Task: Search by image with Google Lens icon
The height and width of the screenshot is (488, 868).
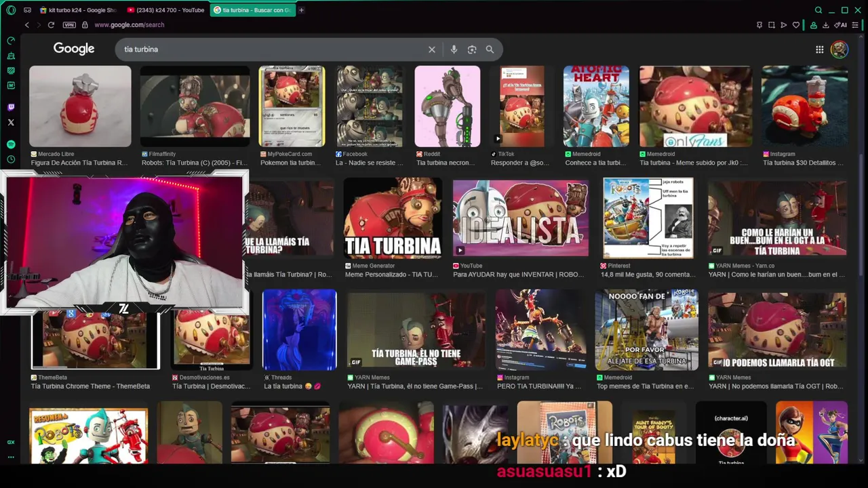Action: tap(472, 49)
